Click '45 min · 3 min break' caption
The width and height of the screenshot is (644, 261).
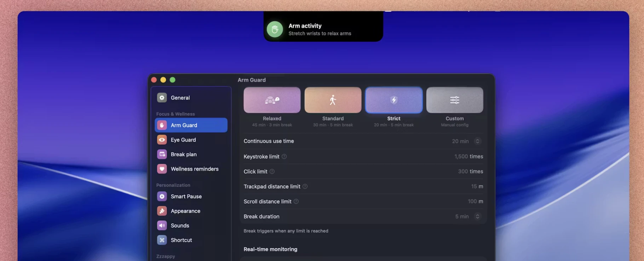272,125
